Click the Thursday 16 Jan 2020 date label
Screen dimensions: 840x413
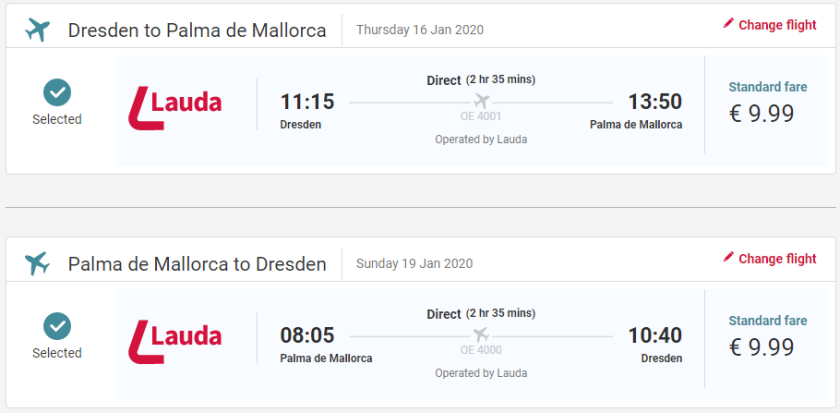coord(420,30)
